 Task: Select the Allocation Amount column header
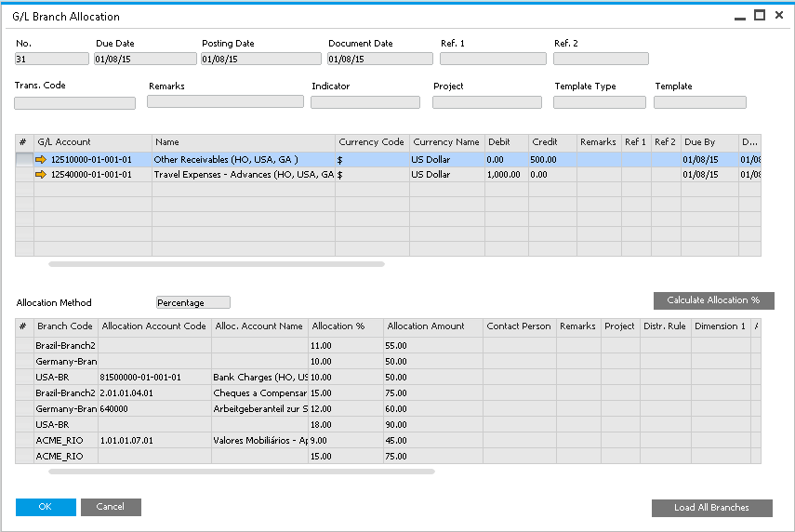[433, 326]
